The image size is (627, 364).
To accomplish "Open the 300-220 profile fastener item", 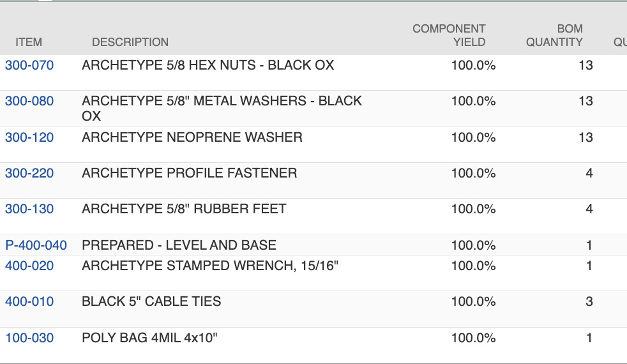I will (29, 173).
